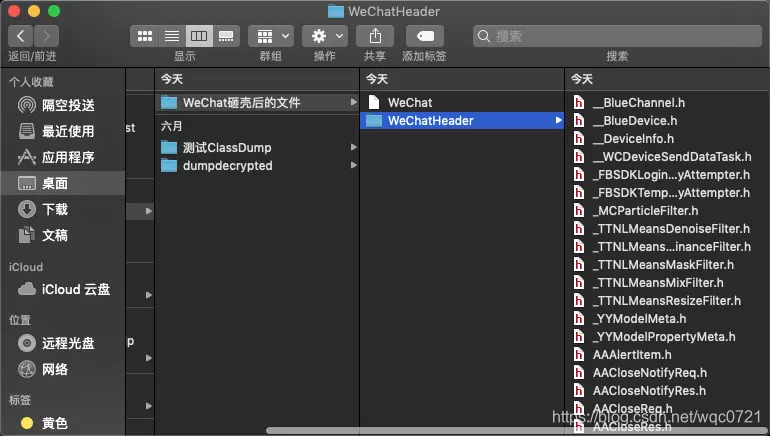
Task: Select the 测试ClassDump folder
Action: pos(257,147)
